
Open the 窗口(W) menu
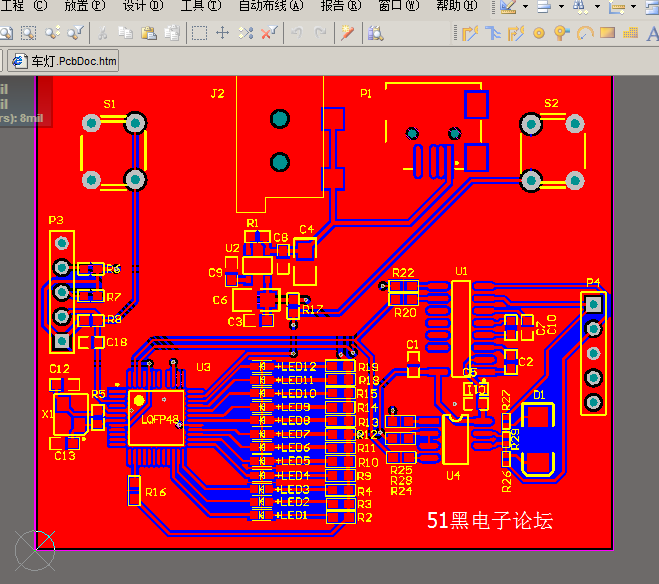(x=399, y=6)
